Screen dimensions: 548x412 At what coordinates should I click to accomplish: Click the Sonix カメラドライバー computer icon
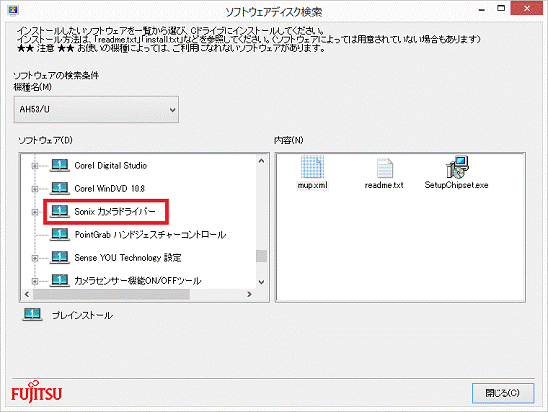pos(59,211)
